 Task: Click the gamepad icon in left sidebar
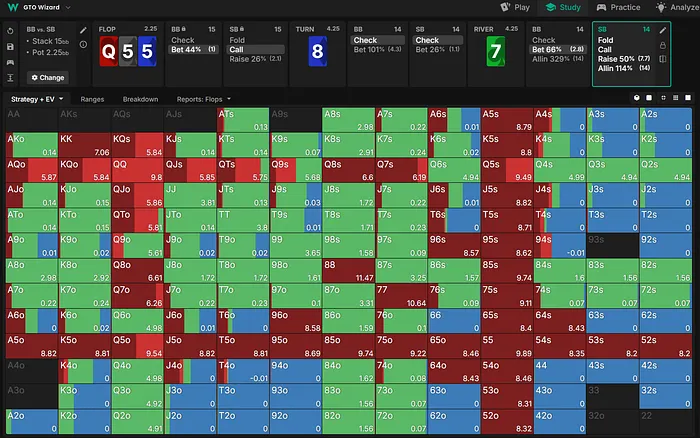tap(9, 62)
